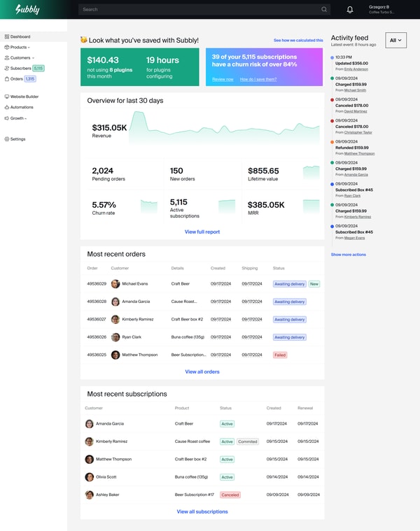Image resolution: width=420 pixels, height=531 pixels.
Task: Open Settings in sidebar
Action: point(17,139)
